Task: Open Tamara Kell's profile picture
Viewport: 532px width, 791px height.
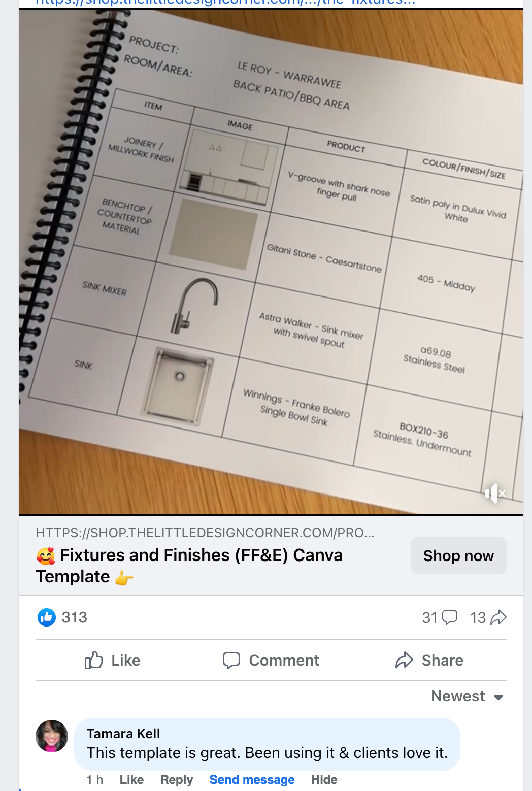Action: (x=52, y=736)
